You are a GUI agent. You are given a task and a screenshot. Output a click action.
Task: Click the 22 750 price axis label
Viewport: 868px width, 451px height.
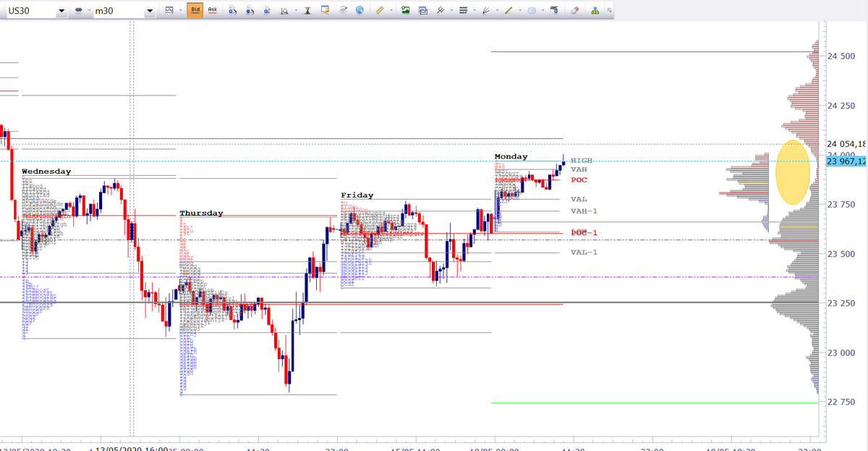(x=841, y=402)
